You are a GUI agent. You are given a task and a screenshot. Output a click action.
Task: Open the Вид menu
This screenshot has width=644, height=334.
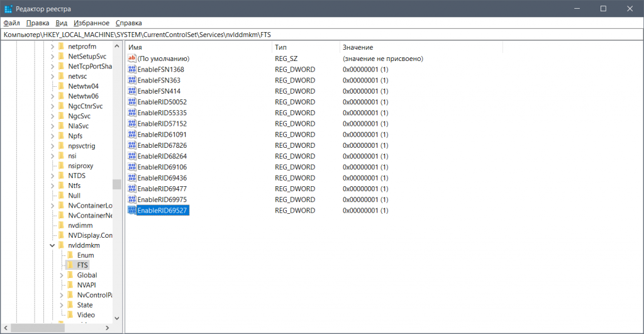(x=61, y=23)
